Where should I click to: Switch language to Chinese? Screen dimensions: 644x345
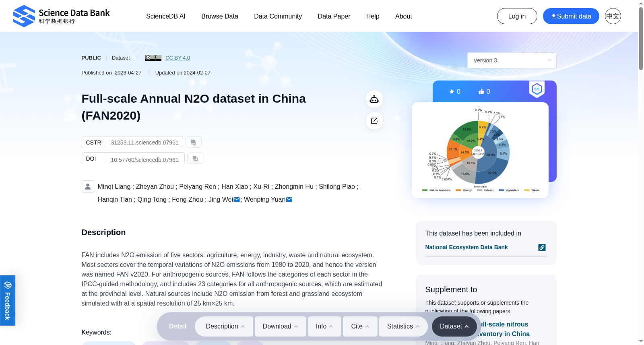pyautogui.click(x=613, y=16)
